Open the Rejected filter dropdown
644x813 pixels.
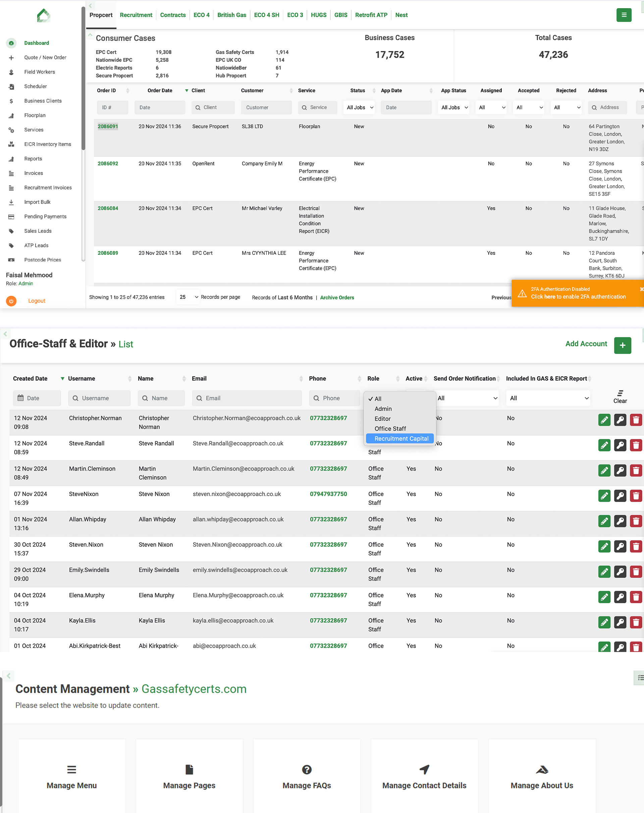pyautogui.click(x=566, y=107)
